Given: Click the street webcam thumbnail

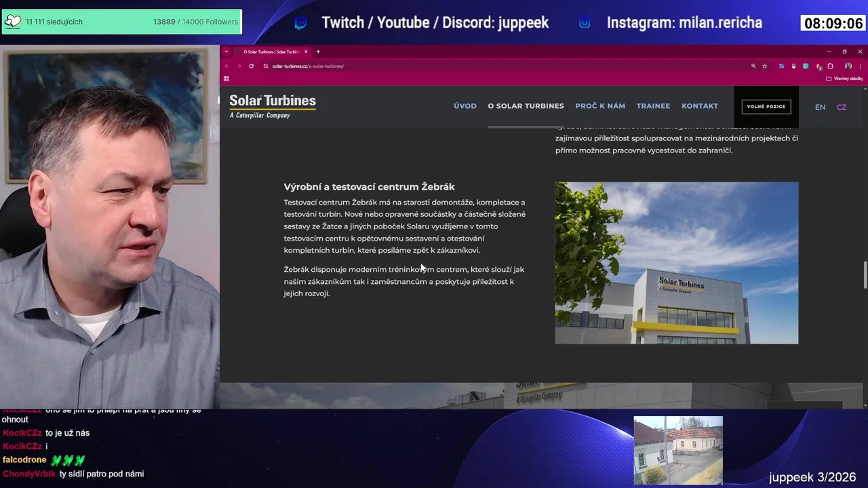Looking at the screenshot, I should pos(678,451).
